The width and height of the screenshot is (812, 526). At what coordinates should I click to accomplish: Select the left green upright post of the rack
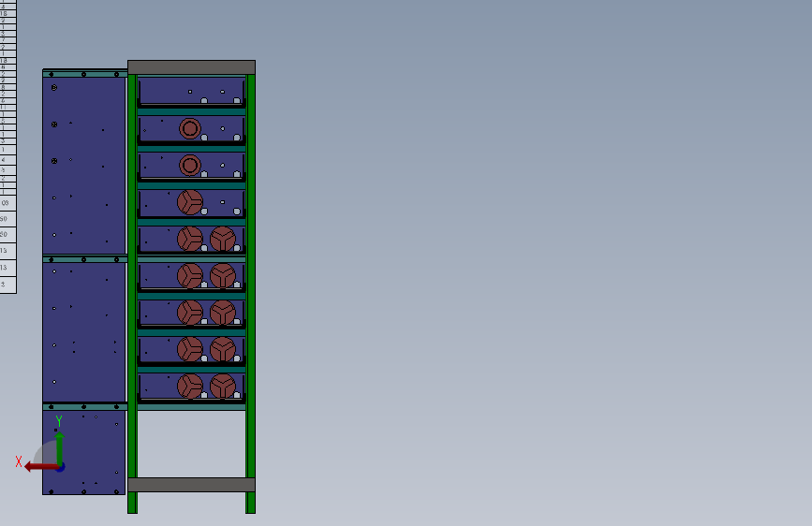pos(132,294)
